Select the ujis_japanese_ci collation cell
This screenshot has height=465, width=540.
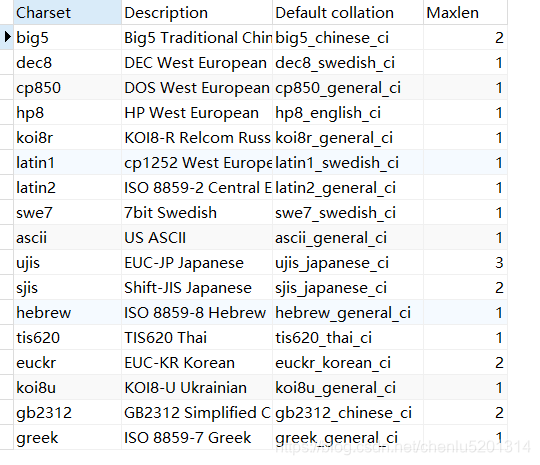click(x=347, y=262)
